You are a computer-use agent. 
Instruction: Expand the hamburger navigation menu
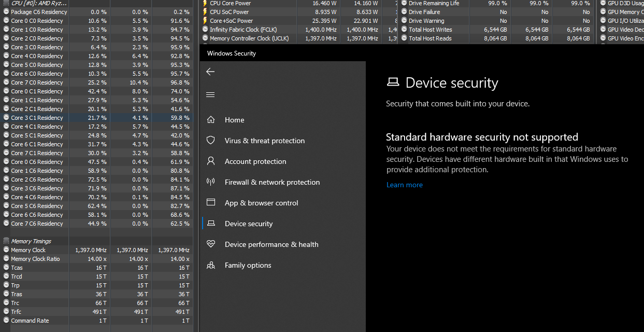(210, 95)
